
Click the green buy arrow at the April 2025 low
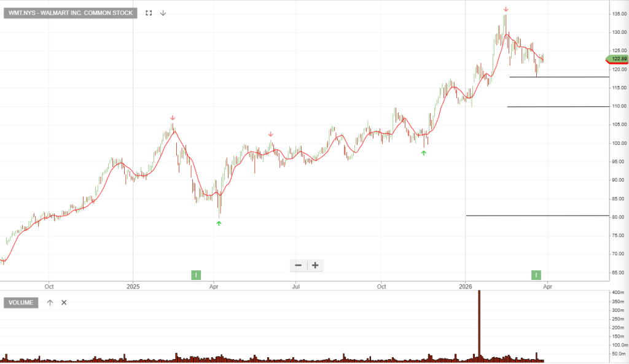(219, 223)
